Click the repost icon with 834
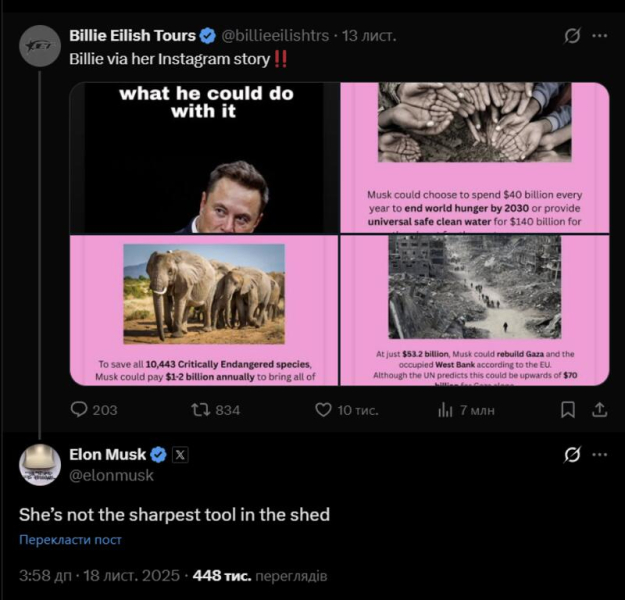Image resolution: width=625 pixels, height=600 pixels. coord(199,409)
